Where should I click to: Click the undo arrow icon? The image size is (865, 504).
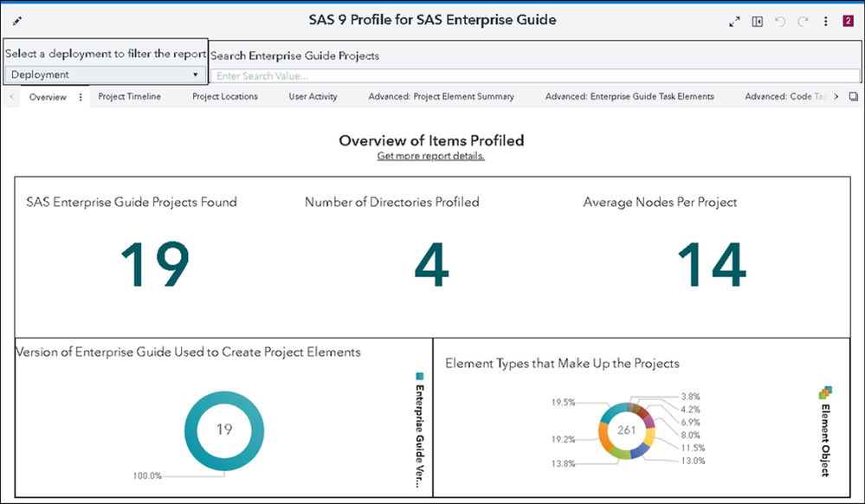click(x=781, y=22)
